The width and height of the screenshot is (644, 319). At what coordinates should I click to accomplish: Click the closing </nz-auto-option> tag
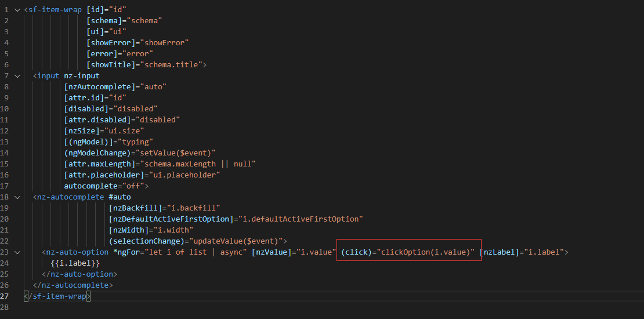(x=79, y=274)
